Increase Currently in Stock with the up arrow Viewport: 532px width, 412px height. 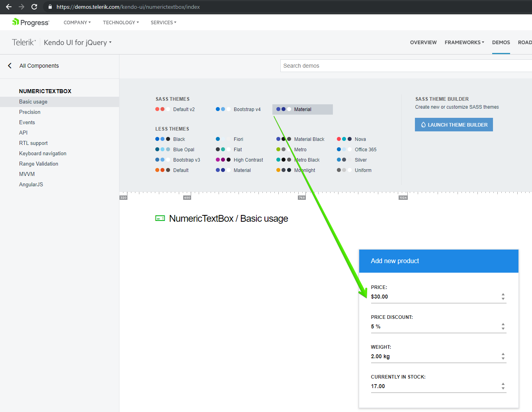[503, 384]
